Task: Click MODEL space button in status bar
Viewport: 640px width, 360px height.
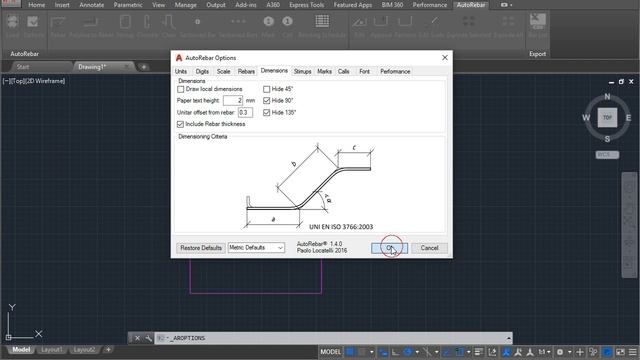Action: (x=330, y=352)
